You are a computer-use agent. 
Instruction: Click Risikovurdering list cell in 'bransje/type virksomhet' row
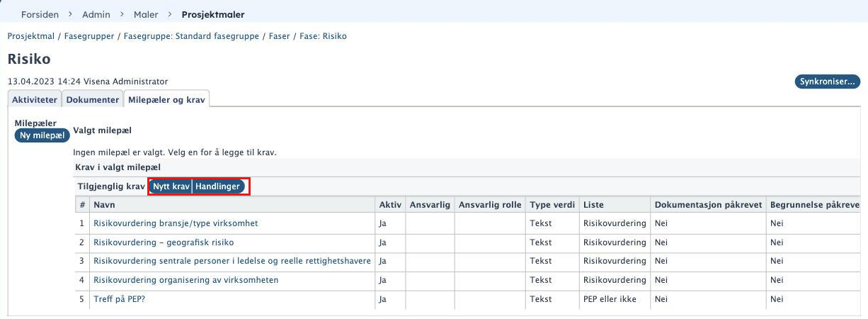[x=615, y=223]
